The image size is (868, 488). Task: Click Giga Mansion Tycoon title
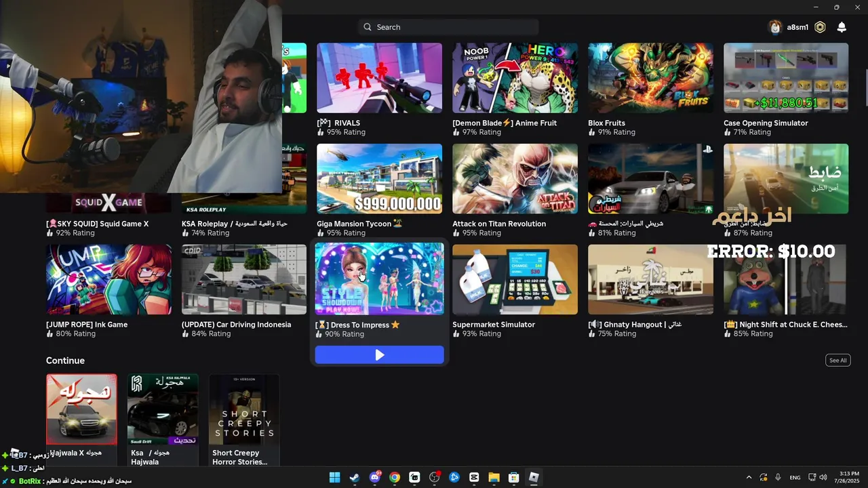tap(359, 224)
